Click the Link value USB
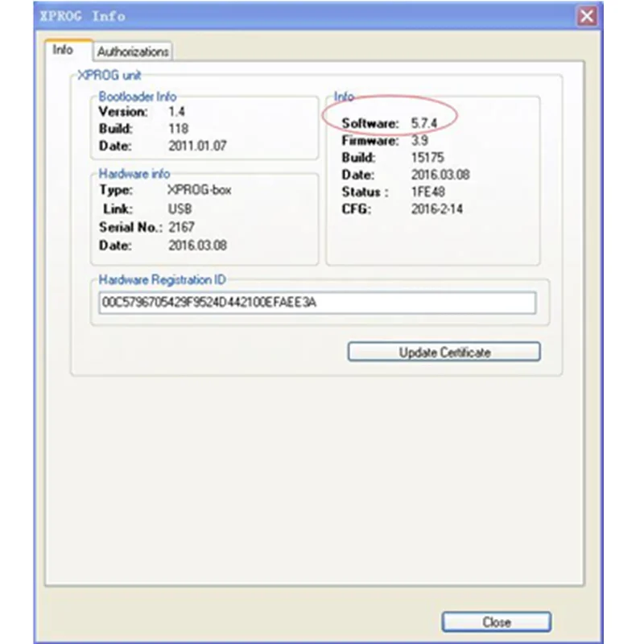 coord(180,208)
